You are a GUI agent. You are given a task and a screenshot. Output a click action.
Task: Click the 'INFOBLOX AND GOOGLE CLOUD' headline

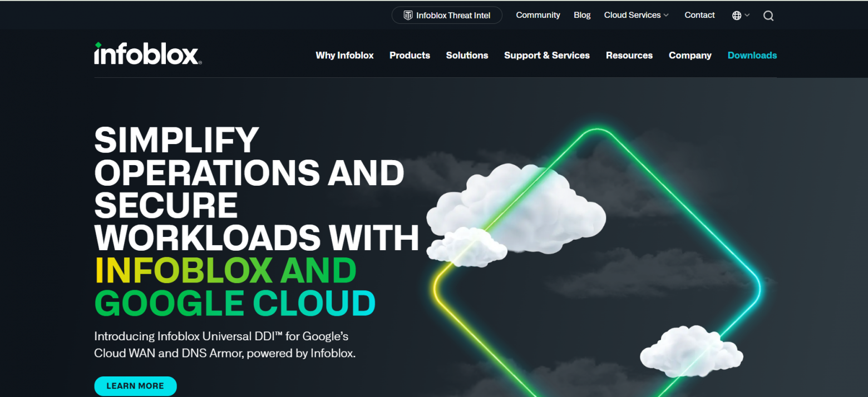pos(235,287)
